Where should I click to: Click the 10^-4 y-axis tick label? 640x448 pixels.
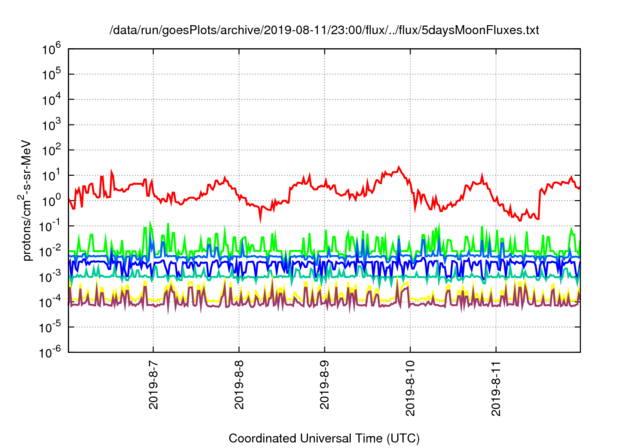(51, 302)
